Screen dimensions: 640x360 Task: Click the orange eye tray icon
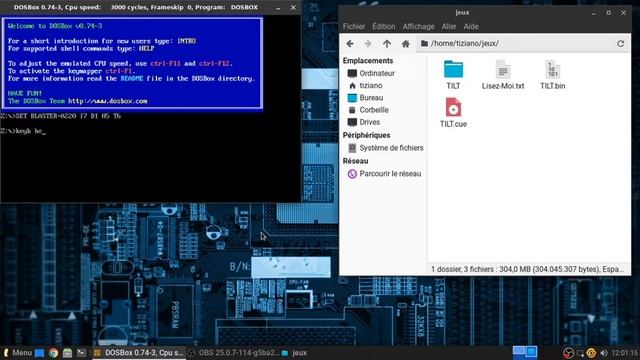pyautogui.click(x=591, y=353)
